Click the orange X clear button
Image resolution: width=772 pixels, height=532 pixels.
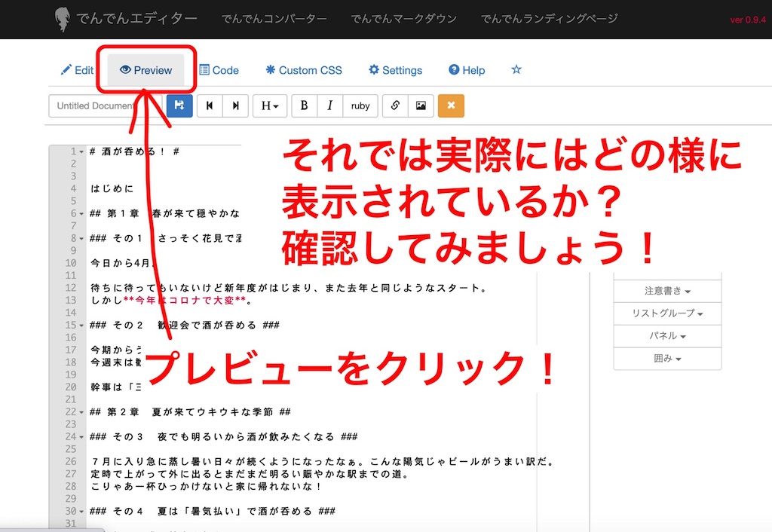pyautogui.click(x=451, y=106)
